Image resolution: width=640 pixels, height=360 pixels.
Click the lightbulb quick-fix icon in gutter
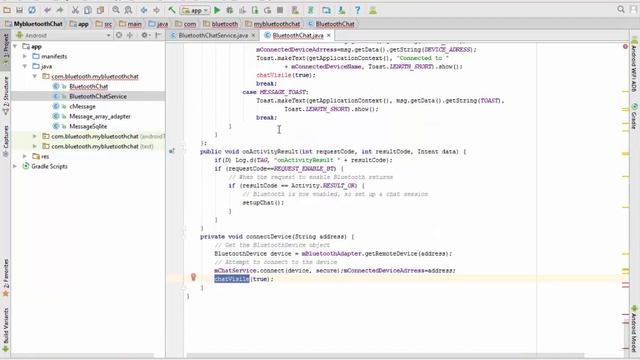tap(193, 277)
